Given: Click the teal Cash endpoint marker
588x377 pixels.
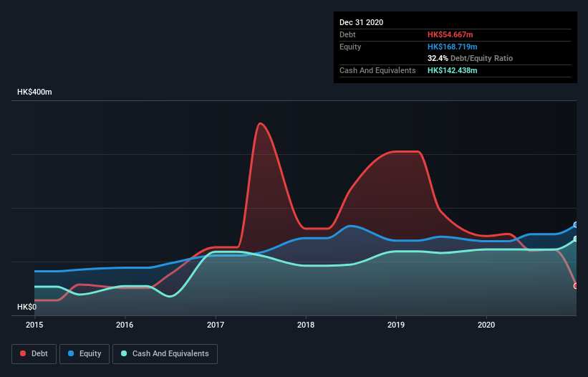Looking at the screenshot, I should (576, 239).
